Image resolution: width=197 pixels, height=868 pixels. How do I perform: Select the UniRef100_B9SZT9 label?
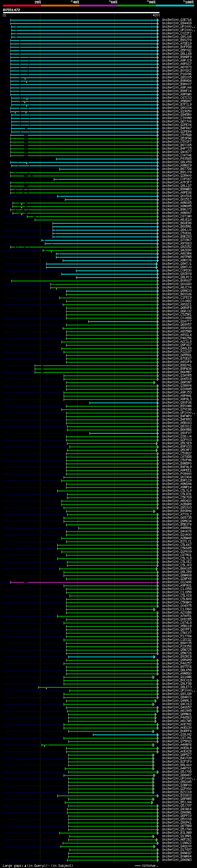176,40
